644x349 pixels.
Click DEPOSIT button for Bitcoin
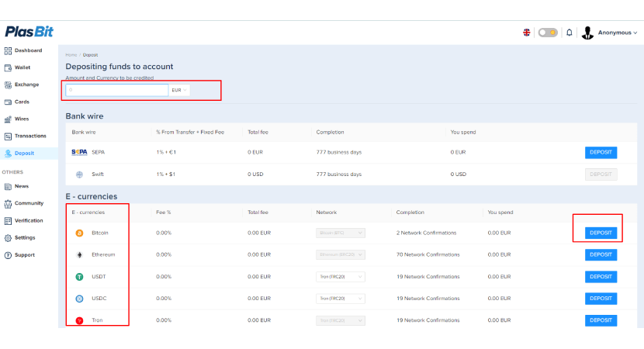pyautogui.click(x=601, y=233)
